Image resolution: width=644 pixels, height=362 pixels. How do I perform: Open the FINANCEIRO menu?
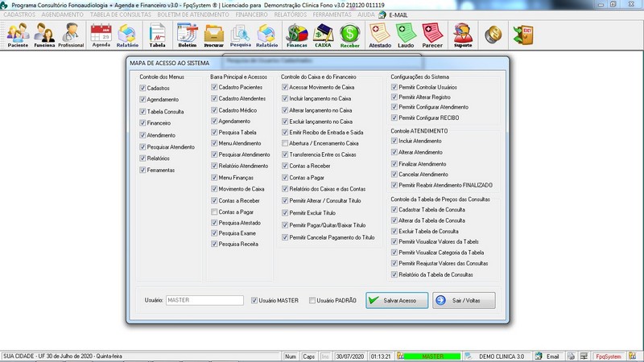(251, 14)
